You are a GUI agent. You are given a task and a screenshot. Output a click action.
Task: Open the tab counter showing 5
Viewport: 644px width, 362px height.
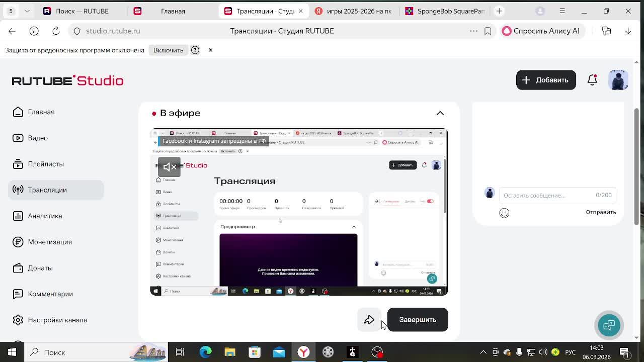point(11,11)
